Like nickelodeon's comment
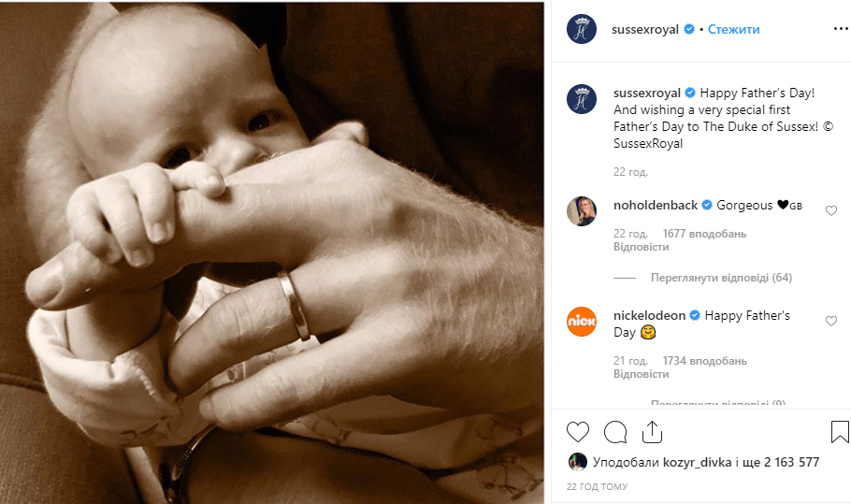 (831, 322)
